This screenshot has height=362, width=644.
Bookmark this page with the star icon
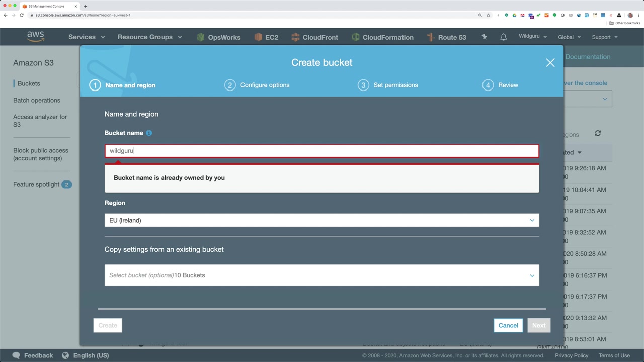click(x=488, y=15)
